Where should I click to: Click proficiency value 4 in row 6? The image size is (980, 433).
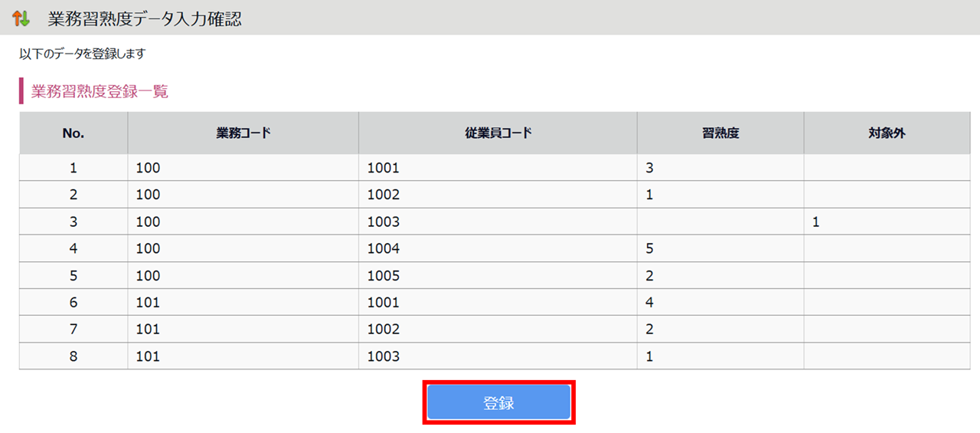click(649, 303)
